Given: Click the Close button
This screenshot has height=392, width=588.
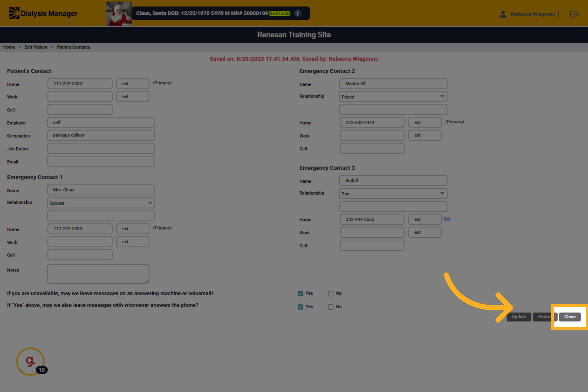Looking at the screenshot, I should 570,317.
